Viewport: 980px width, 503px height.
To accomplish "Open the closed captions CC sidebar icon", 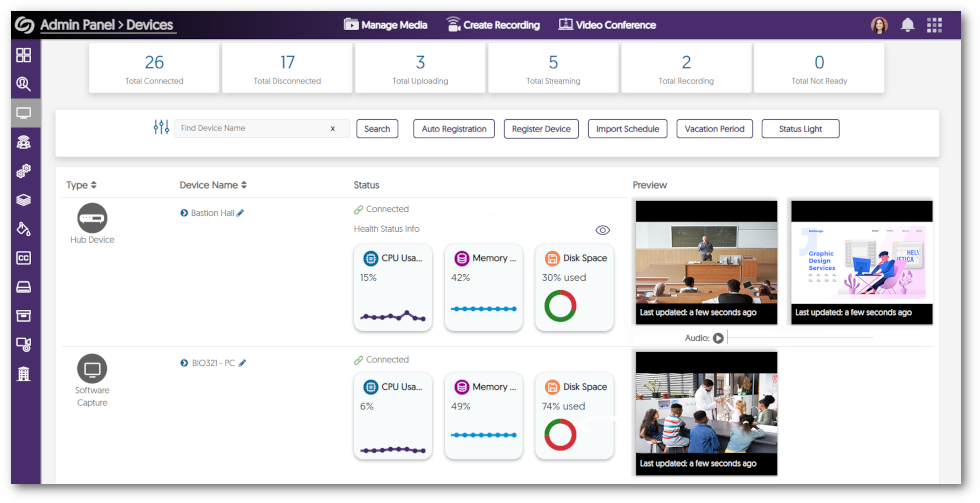I will (24, 258).
